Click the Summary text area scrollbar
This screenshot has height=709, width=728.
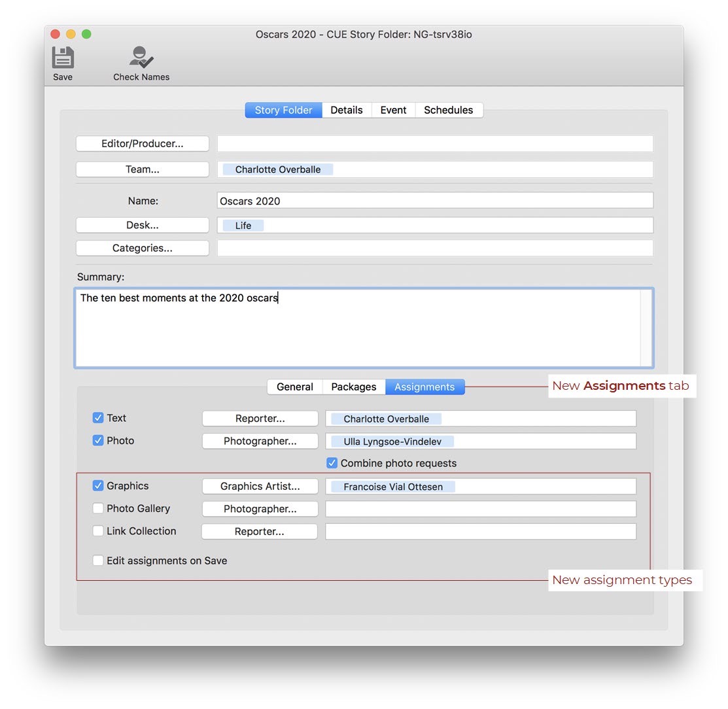[646, 328]
